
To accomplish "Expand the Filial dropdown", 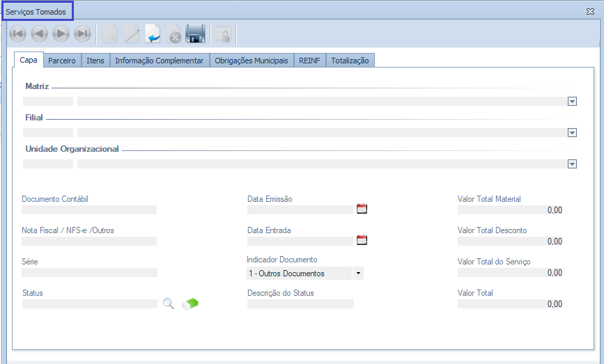I will (572, 133).
